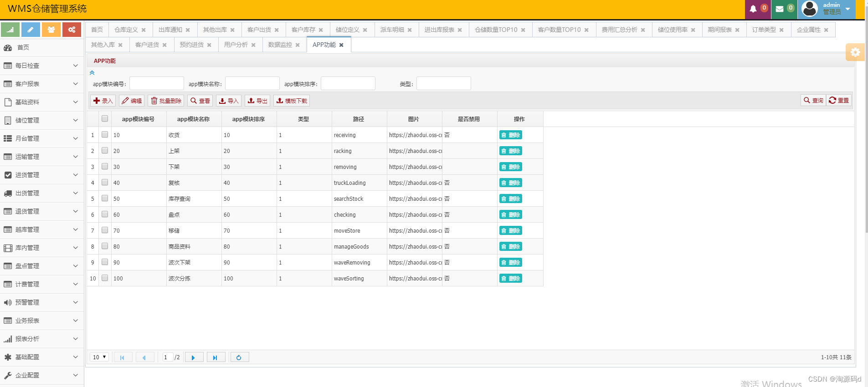868x387 pixels.
Task: Check the row 60 盘点 checkbox
Action: pyautogui.click(x=105, y=214)
